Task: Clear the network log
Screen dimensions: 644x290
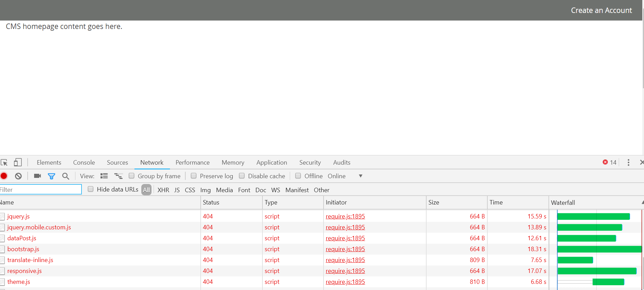Action: point(18,176)
